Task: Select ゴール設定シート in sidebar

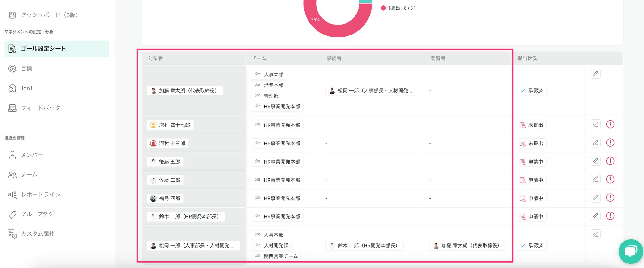Action: [43, 49]
